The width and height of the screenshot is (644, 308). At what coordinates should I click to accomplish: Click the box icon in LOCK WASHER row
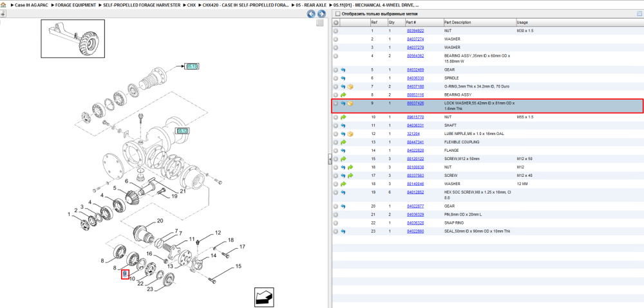pos(350,104)
